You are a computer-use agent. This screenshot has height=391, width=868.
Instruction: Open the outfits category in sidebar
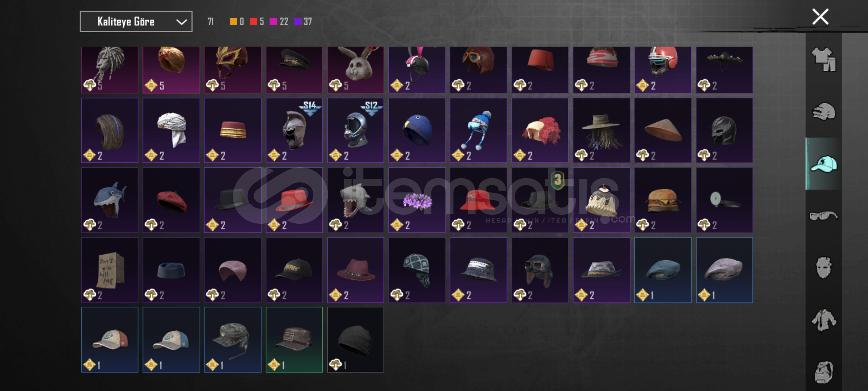point(824,59)
